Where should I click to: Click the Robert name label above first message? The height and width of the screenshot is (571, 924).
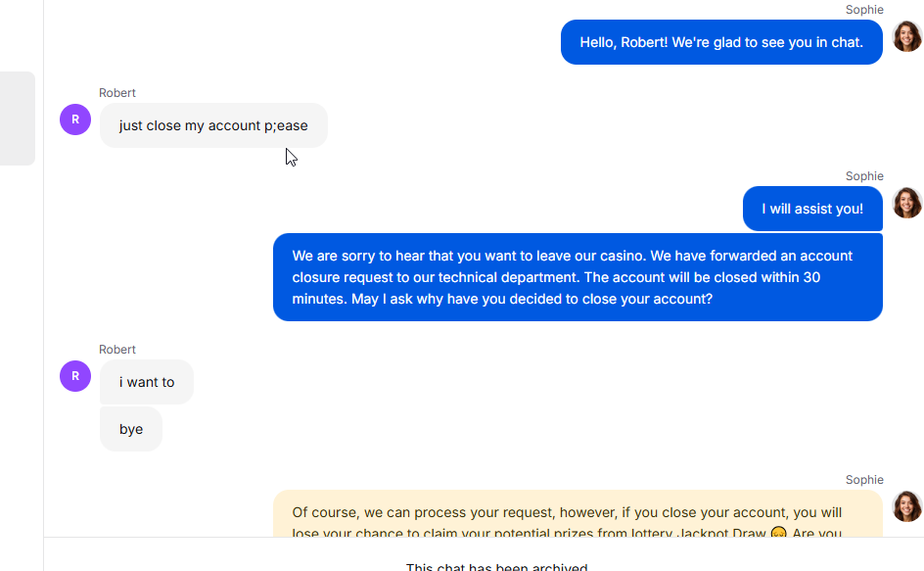point(117,93)
